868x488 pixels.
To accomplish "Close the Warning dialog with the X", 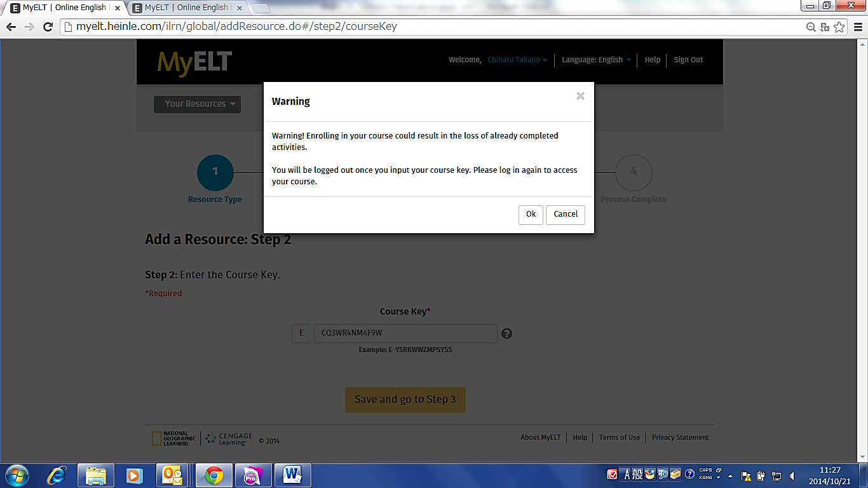I will click(x=580, y=96).
